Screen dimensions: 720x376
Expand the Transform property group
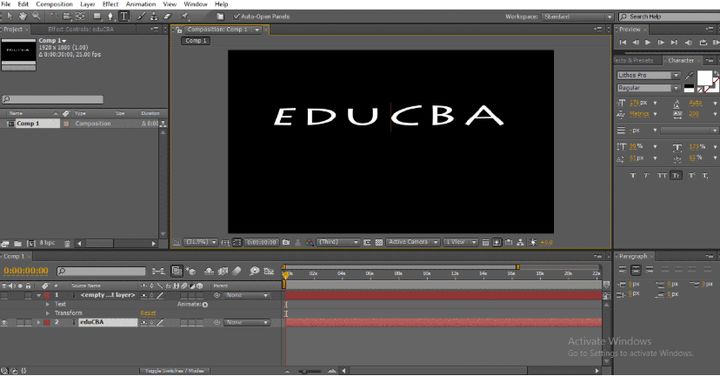[x=47, y=314]
